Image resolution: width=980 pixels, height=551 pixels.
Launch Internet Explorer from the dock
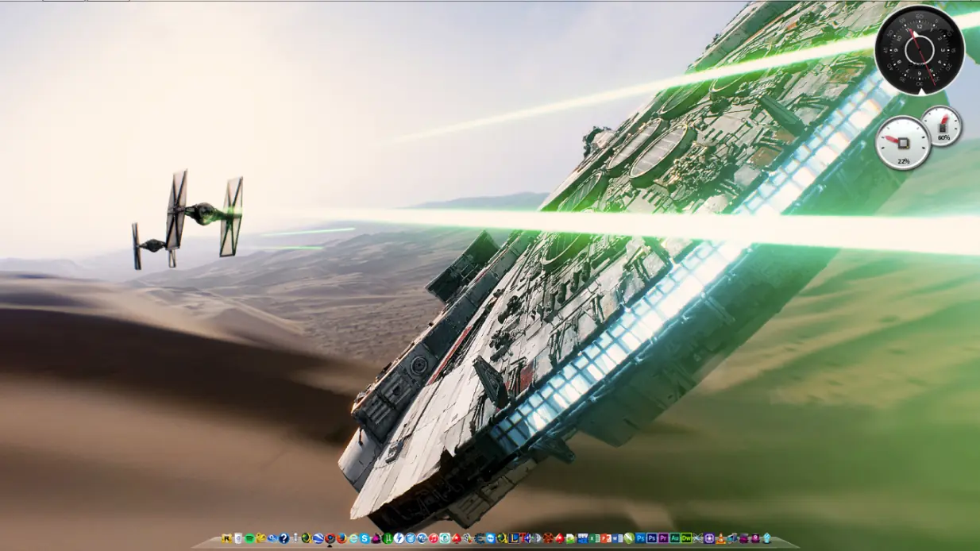(x=353, y=538)
